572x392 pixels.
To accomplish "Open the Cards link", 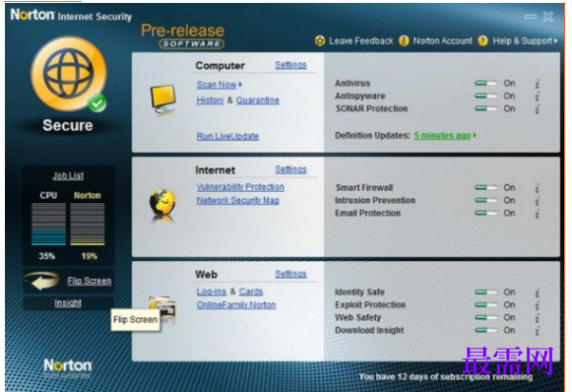I will click(x=251, y=292).
